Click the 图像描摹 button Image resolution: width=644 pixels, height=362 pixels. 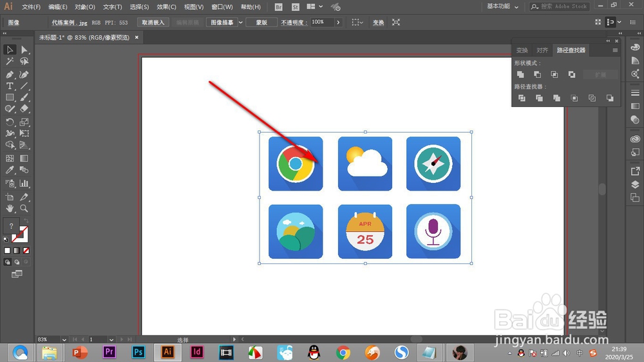tap(222, 23)
